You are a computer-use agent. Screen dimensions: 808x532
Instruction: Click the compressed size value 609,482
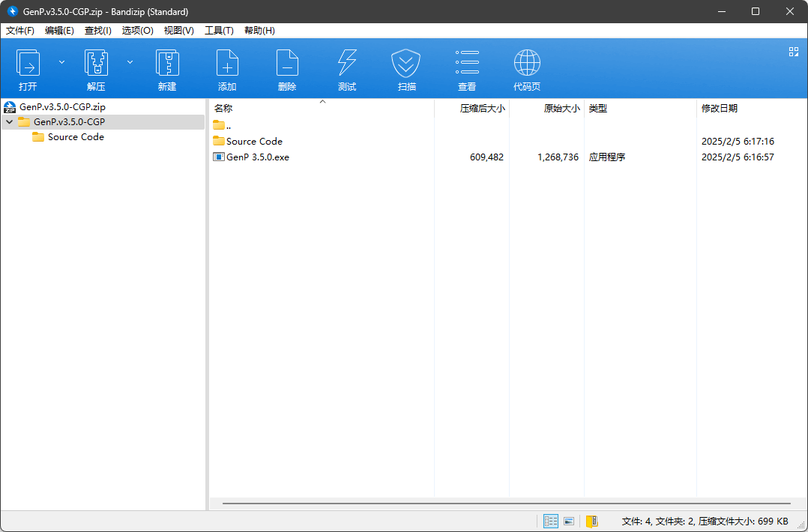click(486, 157)
